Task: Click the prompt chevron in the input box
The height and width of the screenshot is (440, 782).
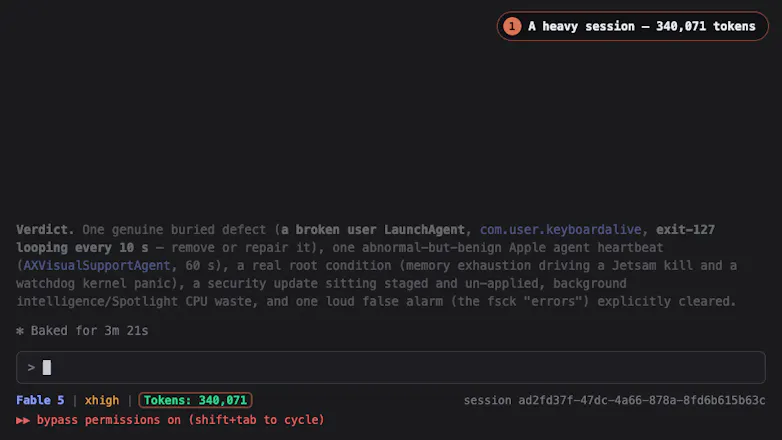Action: click(x=31, y=368)
